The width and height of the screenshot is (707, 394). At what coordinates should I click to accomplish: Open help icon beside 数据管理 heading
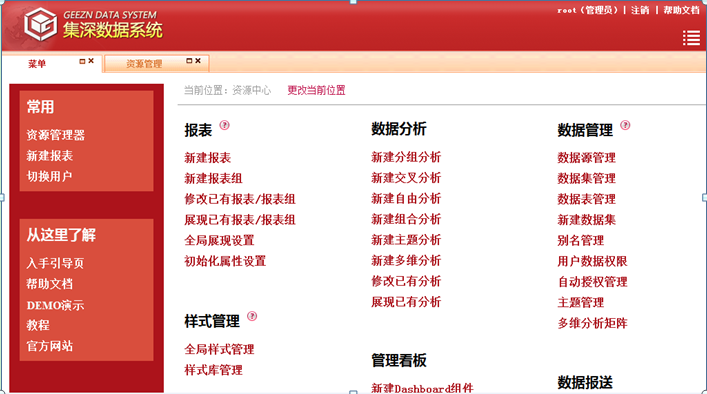625,125
